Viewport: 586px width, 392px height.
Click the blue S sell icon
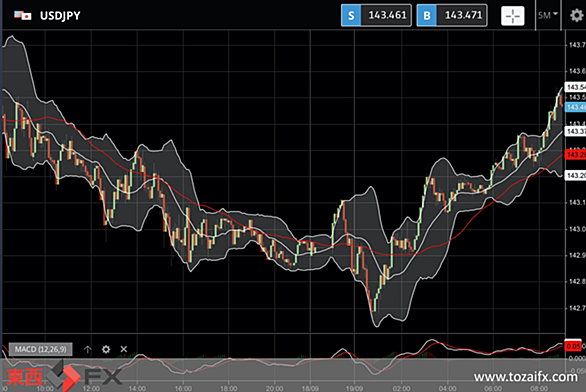(x=351, y=16)
